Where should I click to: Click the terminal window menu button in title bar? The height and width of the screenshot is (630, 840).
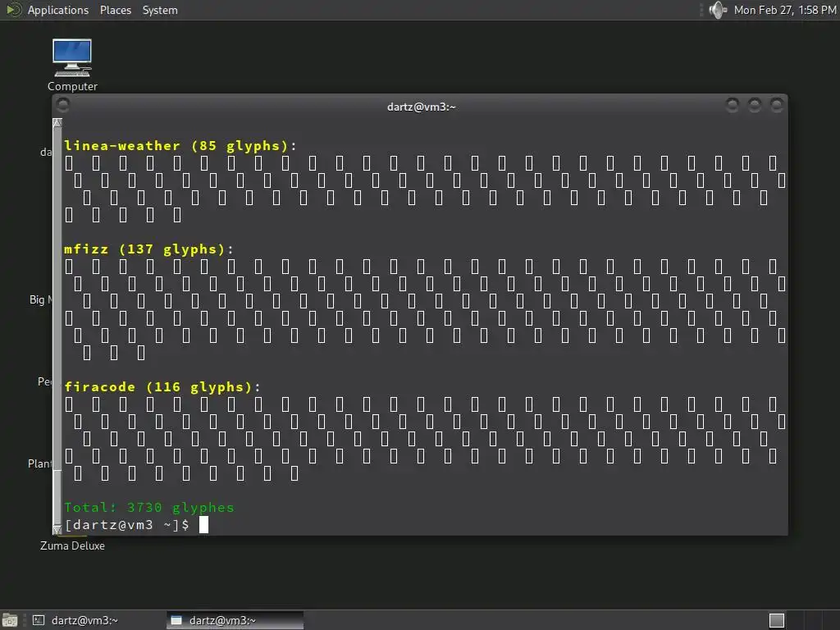[x=62, y=104]
